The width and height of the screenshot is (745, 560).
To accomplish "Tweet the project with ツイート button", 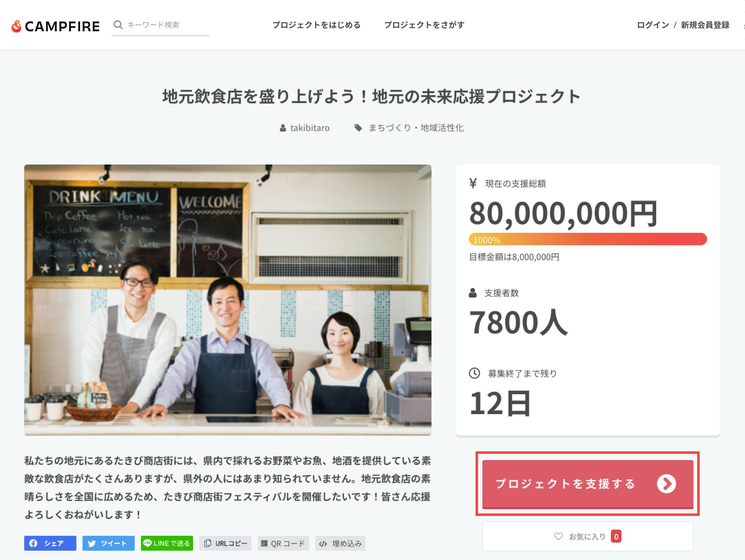I will point(108,543).
